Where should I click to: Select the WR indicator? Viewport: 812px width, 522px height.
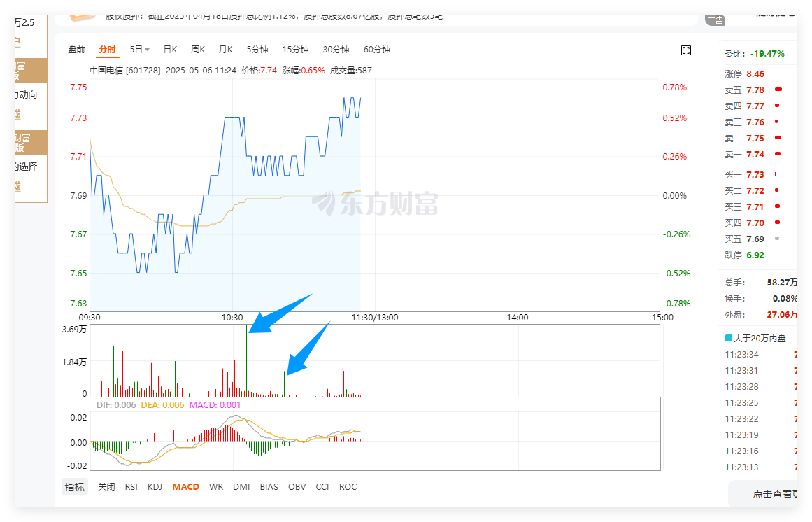pyautogui.click(x=216, y=487)
